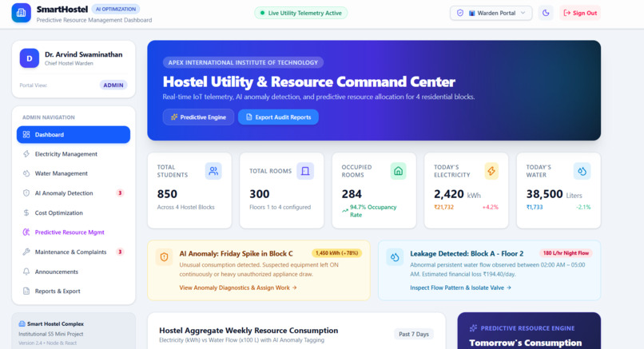
Task: Open Predictive Resource Mgmt
Action: tap(74, 232)
